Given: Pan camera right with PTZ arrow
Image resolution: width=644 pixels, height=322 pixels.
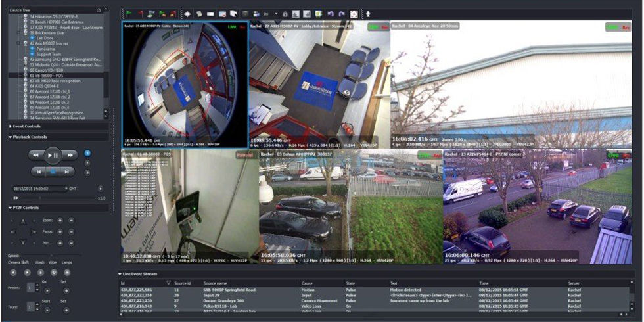Looking at the screenshot, I should [34, 232].
